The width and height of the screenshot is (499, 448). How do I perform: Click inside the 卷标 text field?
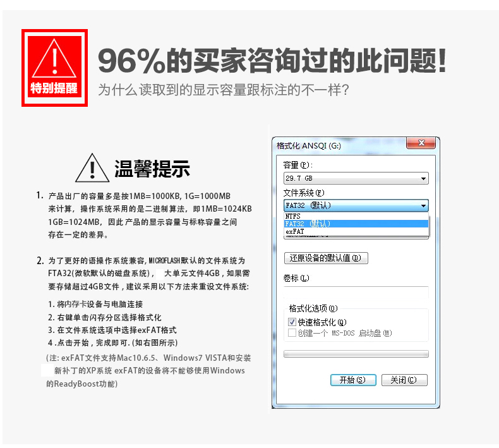356,292
